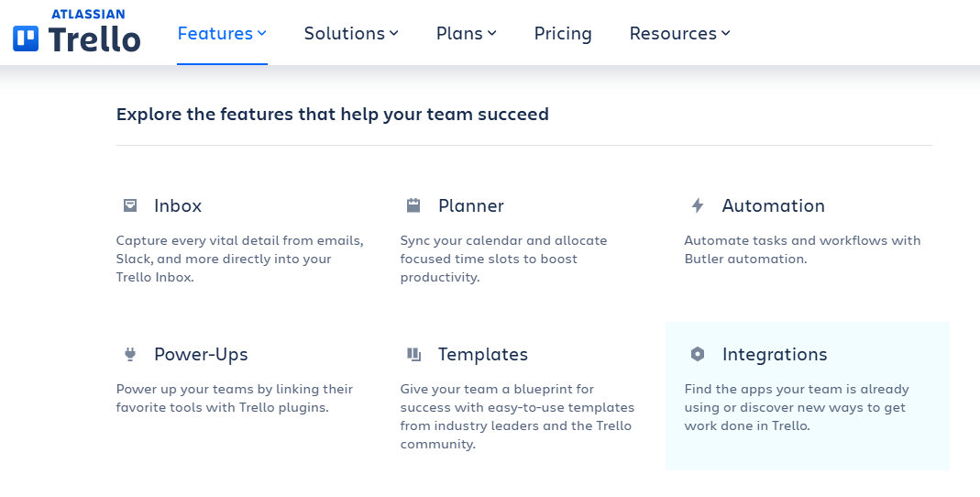Image resolution: width=980 pixels, height=497 pixels.
Task: Open the Resources dropdown menu
Action: pos(680,33)
